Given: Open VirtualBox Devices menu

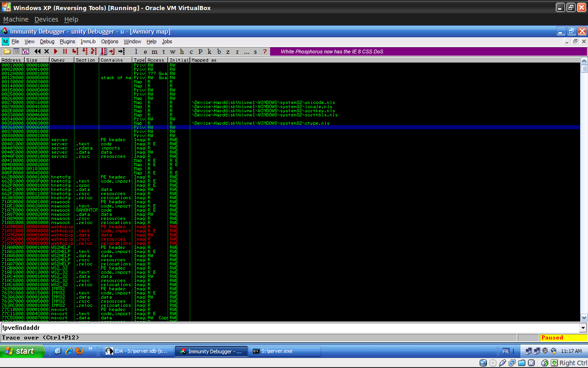Looking at the screenshot, I should 46,19.
